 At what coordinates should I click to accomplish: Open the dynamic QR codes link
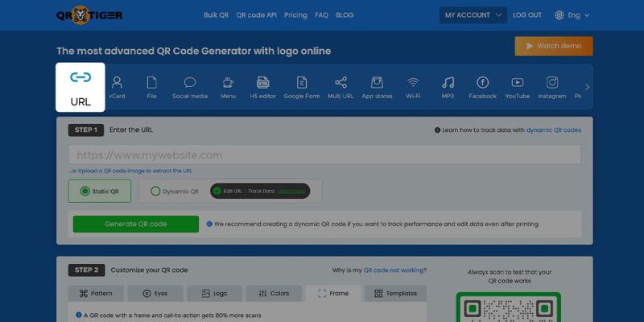point(553,130)
